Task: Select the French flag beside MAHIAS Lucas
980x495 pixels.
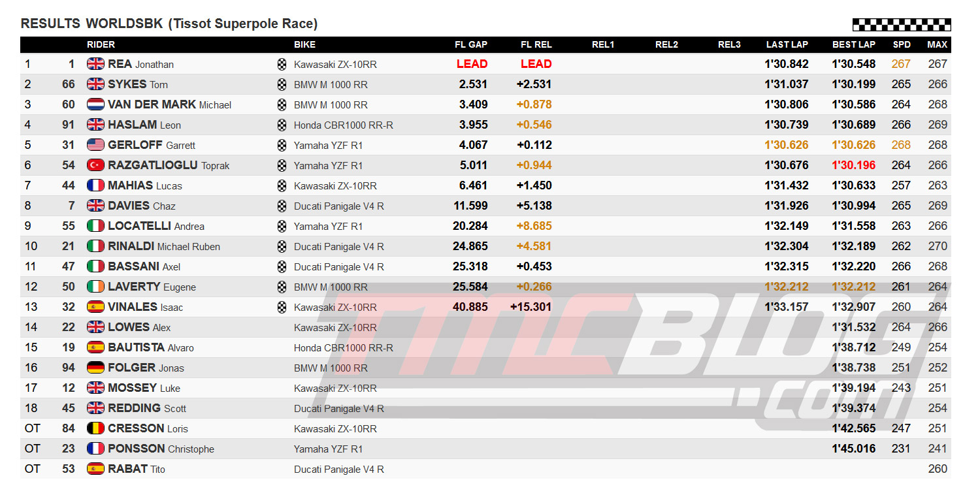Action: pos(95,185)
